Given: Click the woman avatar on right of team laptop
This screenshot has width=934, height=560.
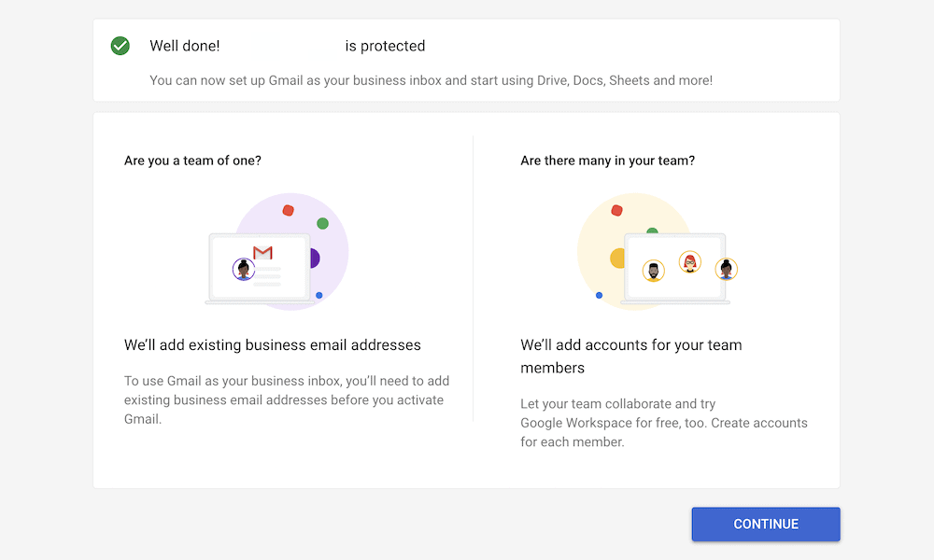Looking at the screenshot, I should pos(726,269).
